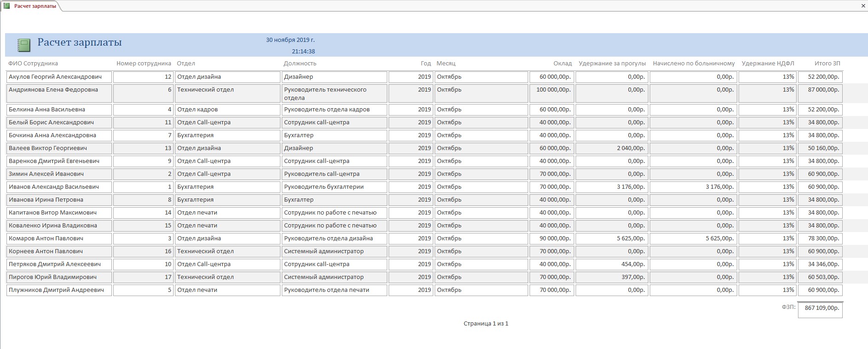Select employee 'Бочкина Анна Александровна'
The width and height of the screenshot is (868, 349).
pos(59,135)
